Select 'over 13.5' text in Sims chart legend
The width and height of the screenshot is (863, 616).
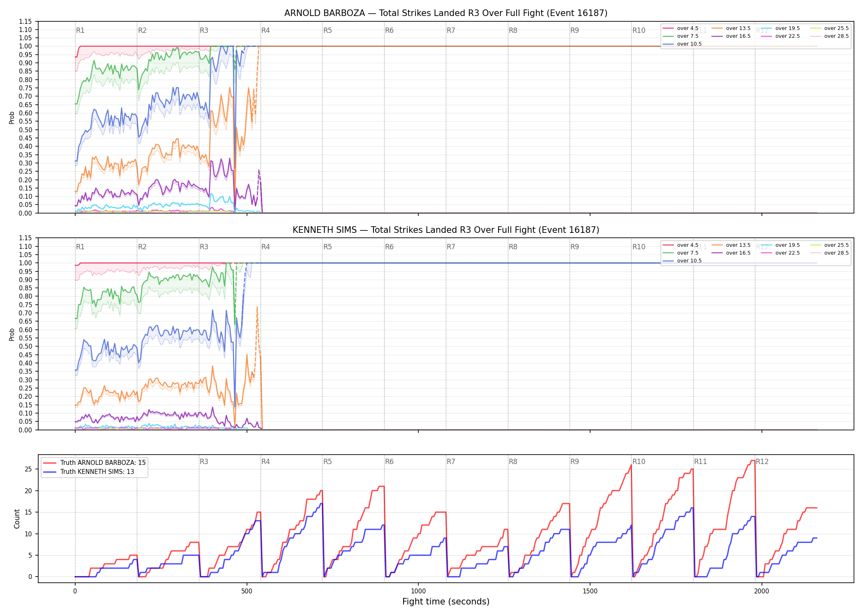(738, 245)
